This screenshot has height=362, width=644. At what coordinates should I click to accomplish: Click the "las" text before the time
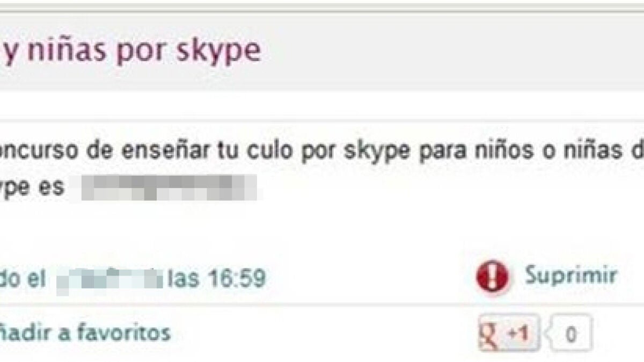[182, 279]
